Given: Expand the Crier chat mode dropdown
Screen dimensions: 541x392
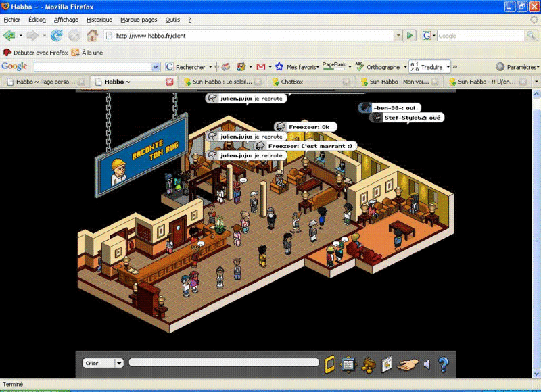Looking at the screenshot, I should pyautogui.click(x=119, y=363).
